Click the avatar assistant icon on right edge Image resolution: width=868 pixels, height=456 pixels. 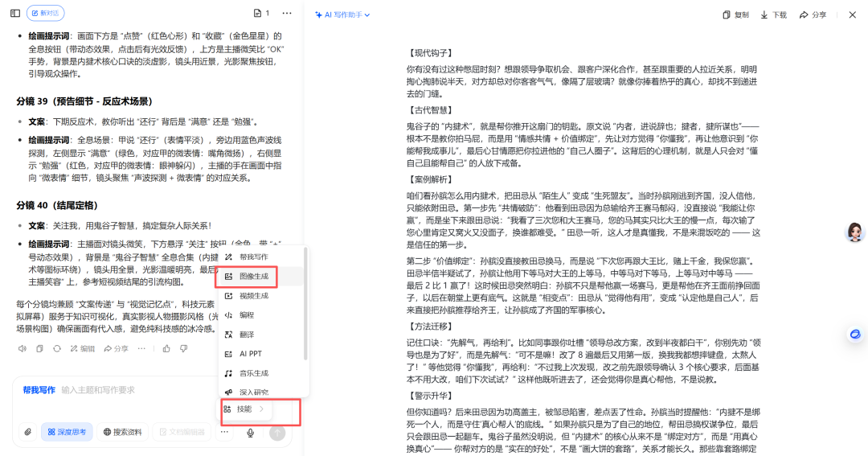[x=854, y=232]
